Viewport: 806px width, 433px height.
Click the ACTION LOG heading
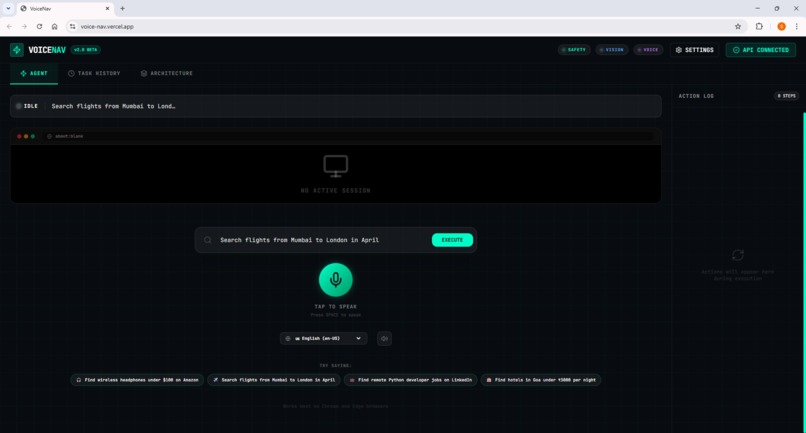tap(696, 96)
